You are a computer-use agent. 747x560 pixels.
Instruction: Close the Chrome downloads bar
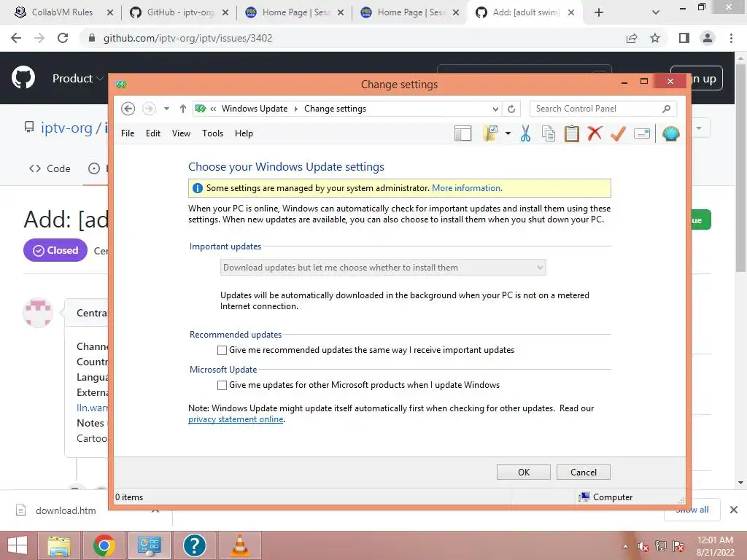point(734,510)
